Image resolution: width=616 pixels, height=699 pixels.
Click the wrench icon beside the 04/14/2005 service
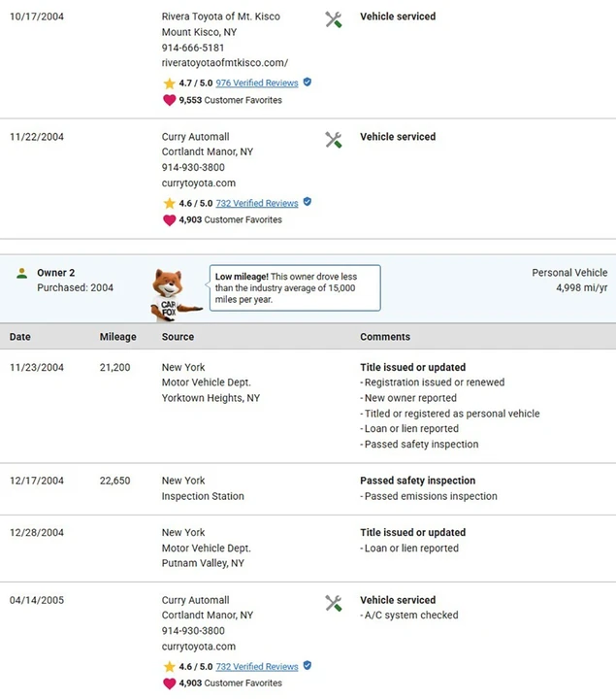click(333, 603)
